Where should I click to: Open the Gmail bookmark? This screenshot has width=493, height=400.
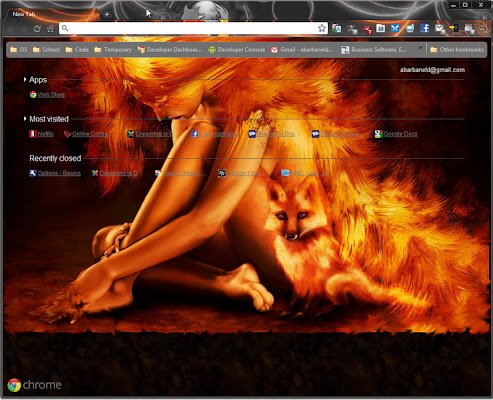(x=302, y=50)
